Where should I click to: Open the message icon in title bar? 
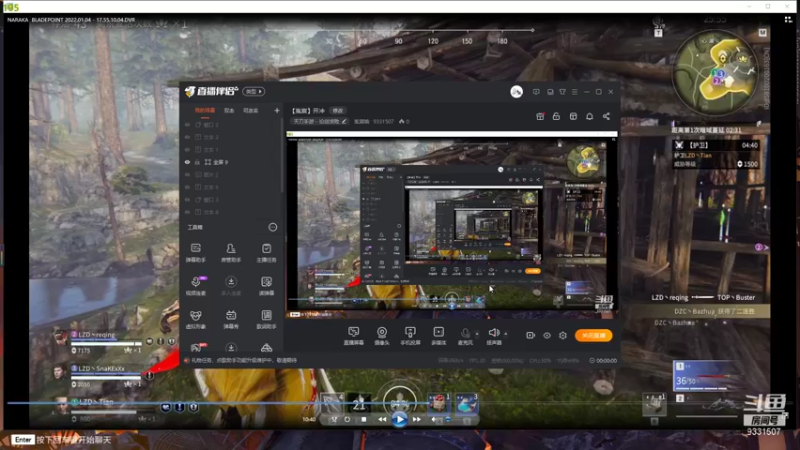536,92
